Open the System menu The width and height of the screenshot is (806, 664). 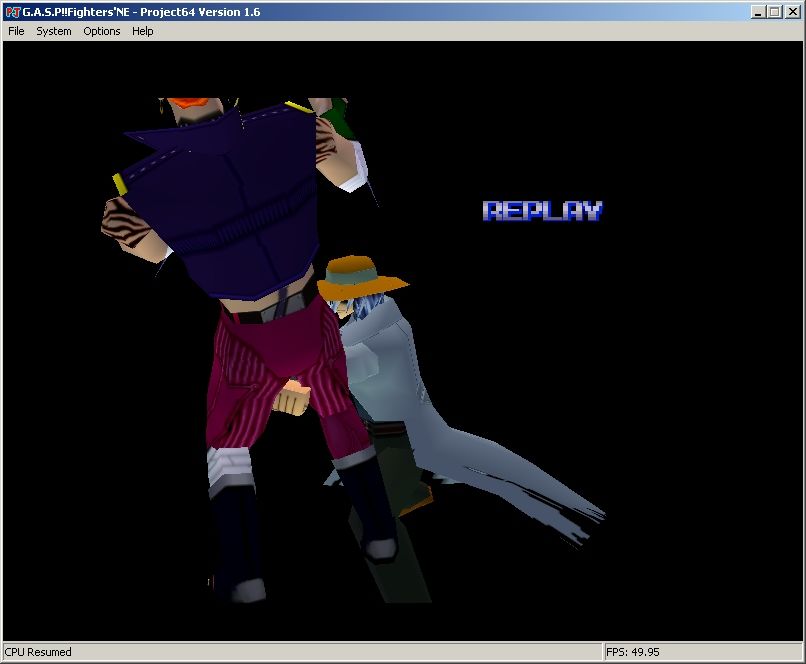click(x=53, y=31)
